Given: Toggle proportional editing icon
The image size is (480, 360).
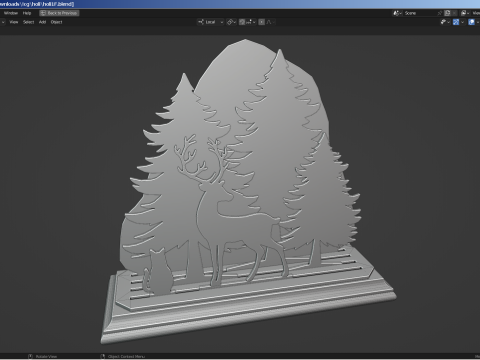Looking at the screenshot, I should click(262, 22).
